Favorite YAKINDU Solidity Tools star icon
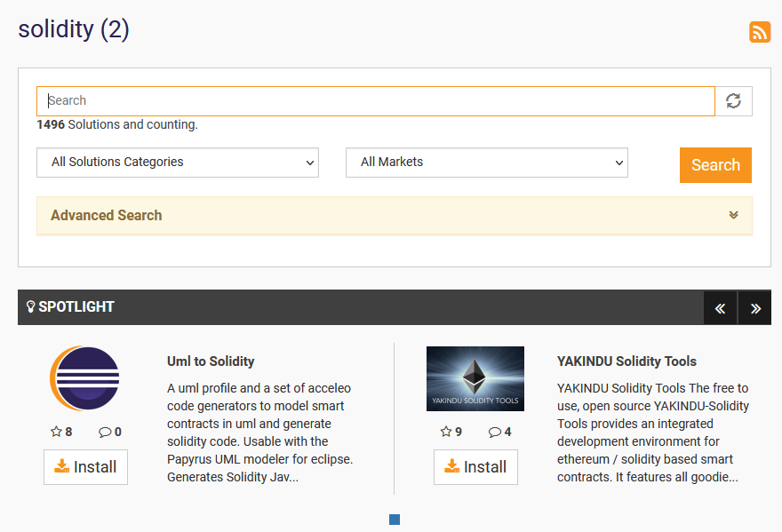Image resolution: width=782 pixels, height=532 pixels. tap(446, 432)
